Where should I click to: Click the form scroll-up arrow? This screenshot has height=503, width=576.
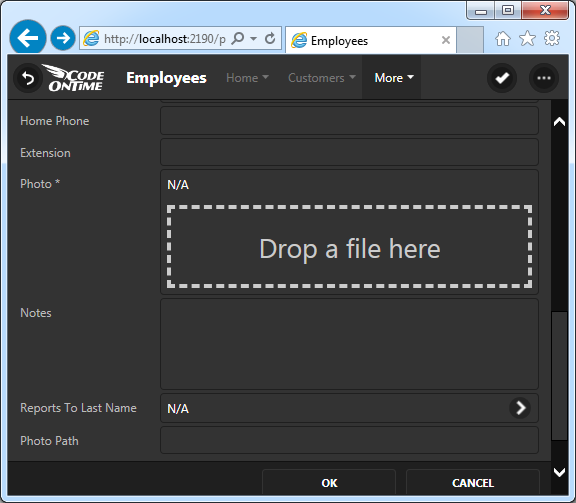[559, 122]
